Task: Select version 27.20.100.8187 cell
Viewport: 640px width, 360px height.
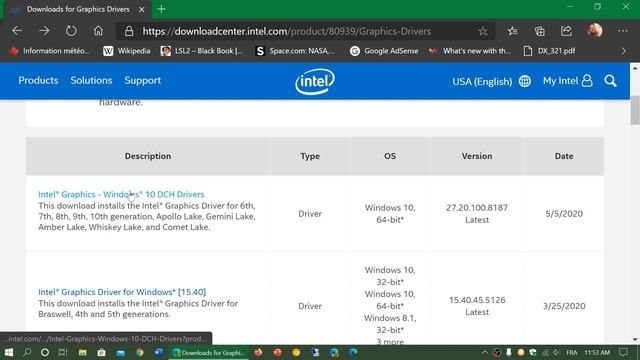Action: (x=477, y=213)
